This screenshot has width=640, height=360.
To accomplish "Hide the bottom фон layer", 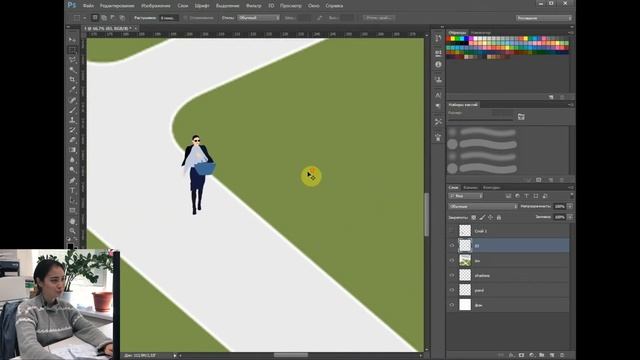I will pos(452,305).
